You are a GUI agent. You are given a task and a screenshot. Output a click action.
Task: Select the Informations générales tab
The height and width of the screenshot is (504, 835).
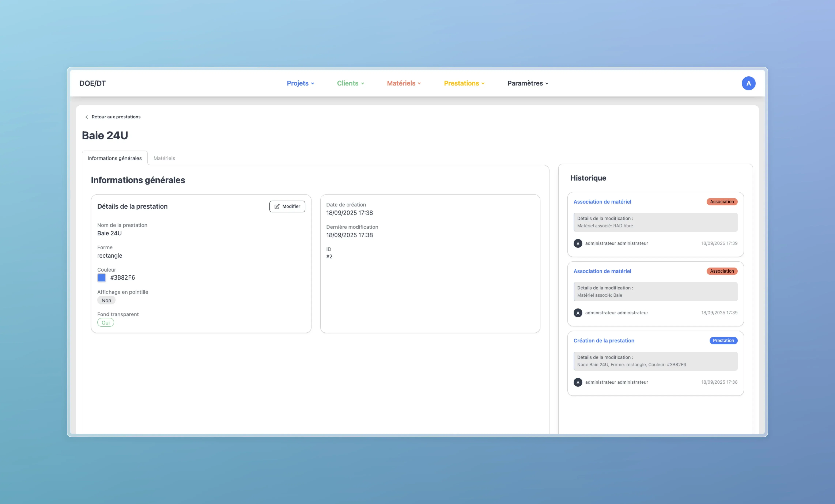pos(115,158)
